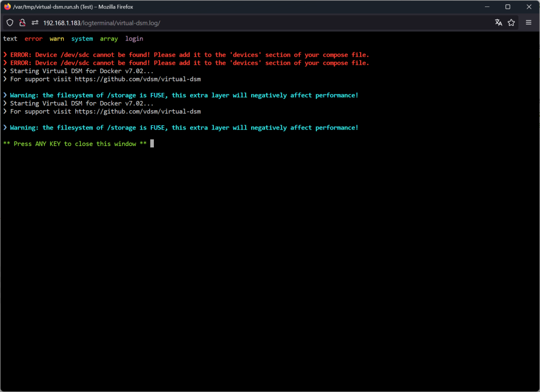This screenshot has width=540, height=392.
Task: Bookmark this page with the star icon
Action: point(511,23)
